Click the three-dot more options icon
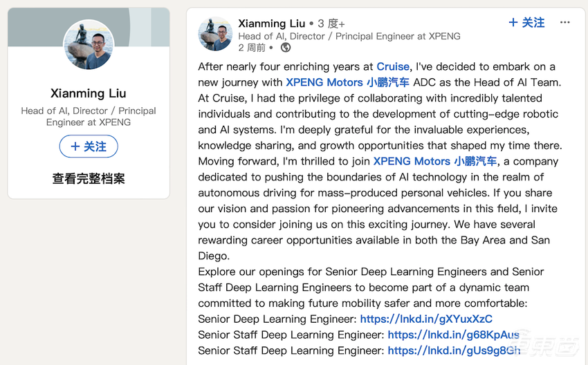 (x=565, y=23)
